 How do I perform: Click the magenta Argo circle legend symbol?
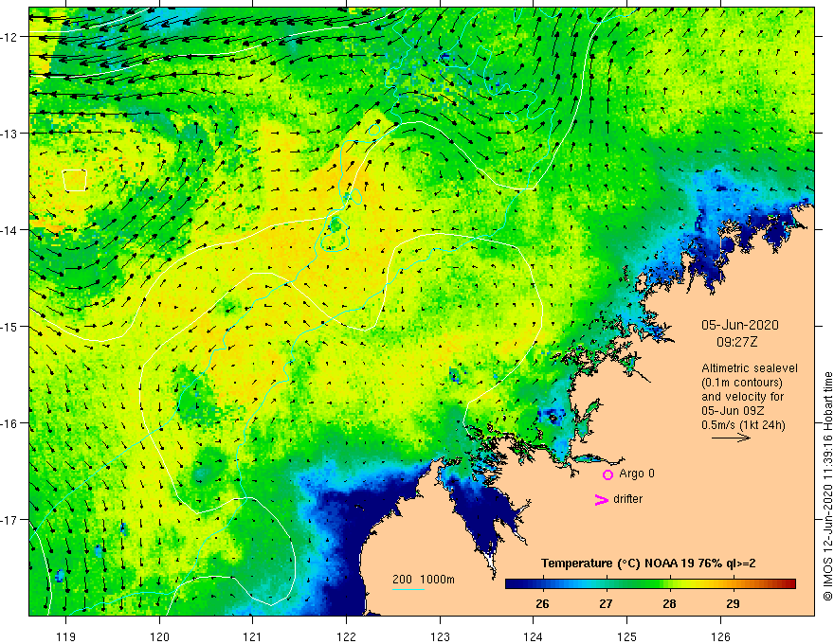pyautogui.click(x=607, y=474)
